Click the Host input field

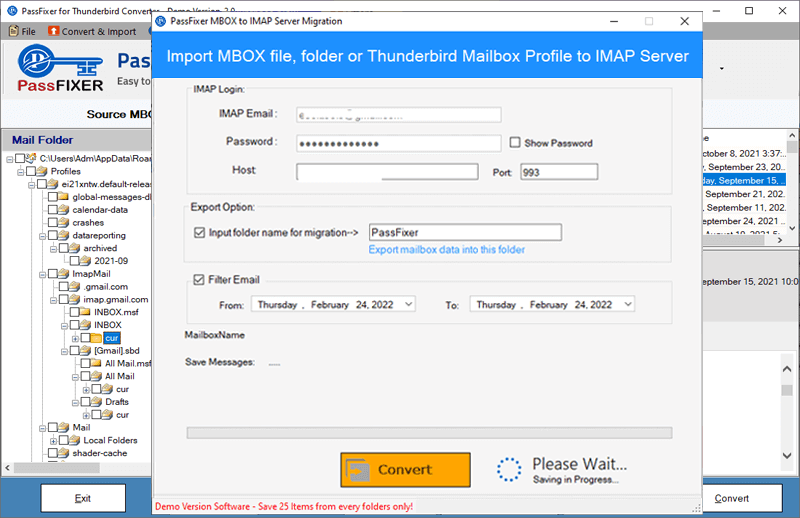click(x=387, y=171)
